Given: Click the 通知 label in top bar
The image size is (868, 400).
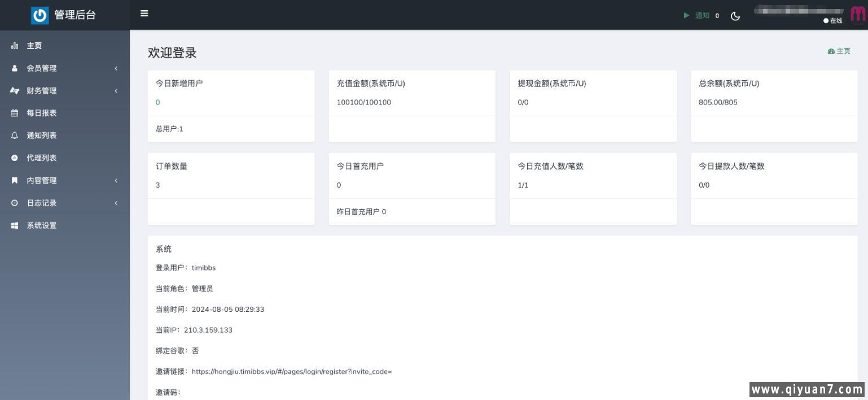Looking at the screenshot, I should pos(702,15).
